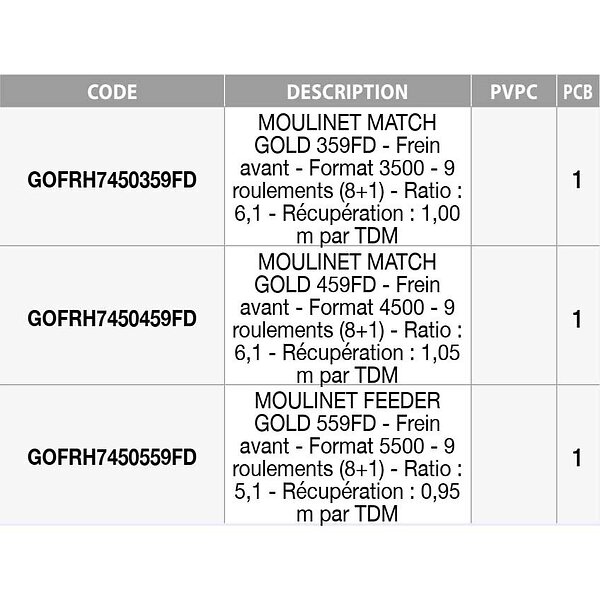Click the Moulinet Match Gold 359FD description
The width and height of the screenshot is (600, 600).
coord(347,180)
